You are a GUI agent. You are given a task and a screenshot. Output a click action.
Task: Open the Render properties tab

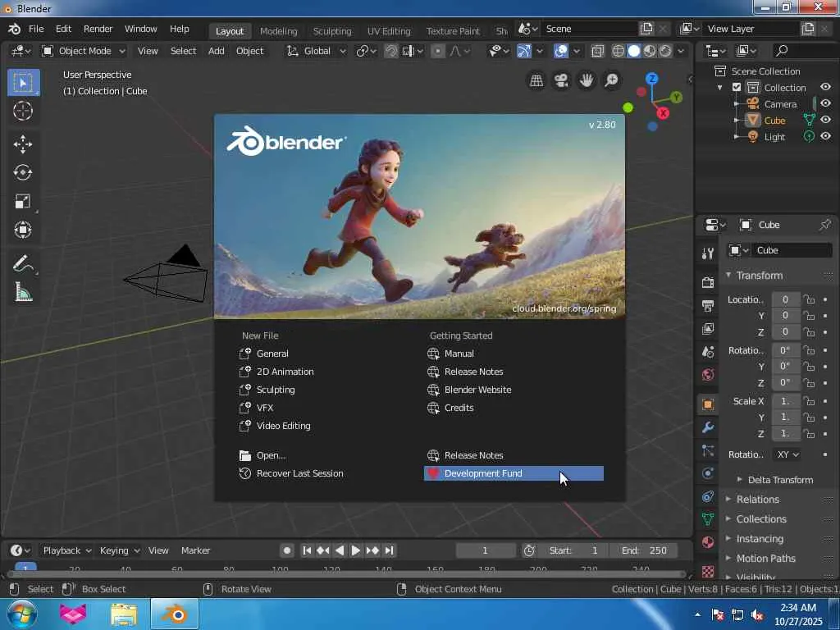tap(708, 282)
